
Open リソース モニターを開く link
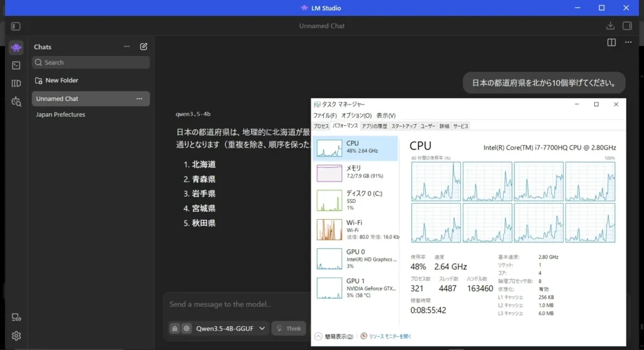(386, 336)
